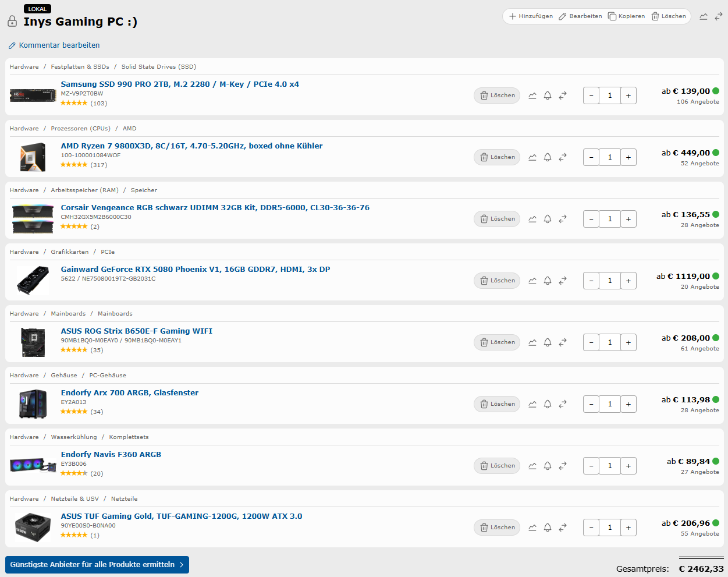Click swap arrows icon for ASUS TUF Gaming Gold PSU

pos(563,528)
